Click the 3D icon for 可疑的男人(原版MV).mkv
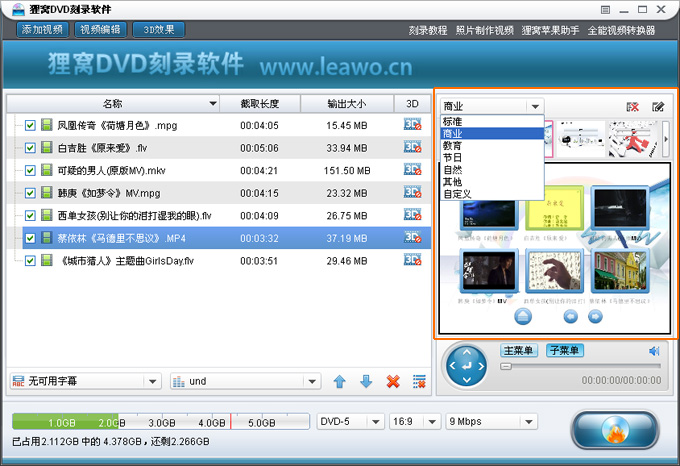680x466 pixels. (412, 170)
